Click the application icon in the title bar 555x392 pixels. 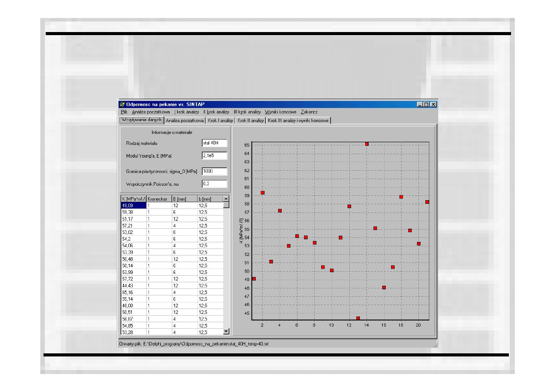(122, 104)
